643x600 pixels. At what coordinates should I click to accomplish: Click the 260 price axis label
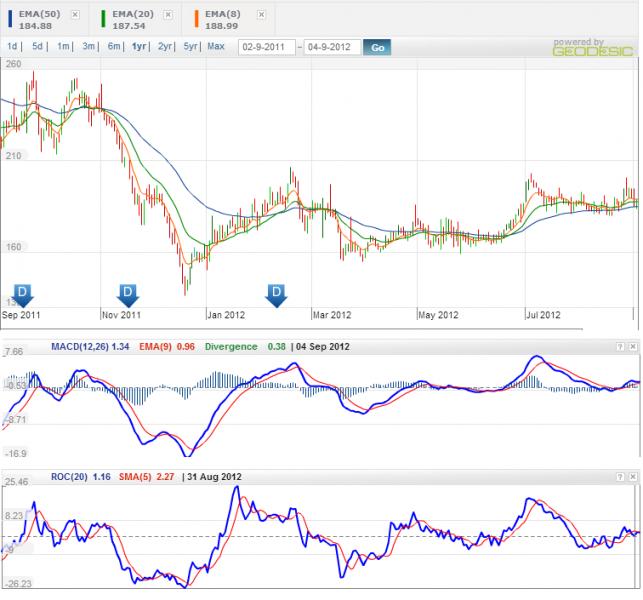14,64
